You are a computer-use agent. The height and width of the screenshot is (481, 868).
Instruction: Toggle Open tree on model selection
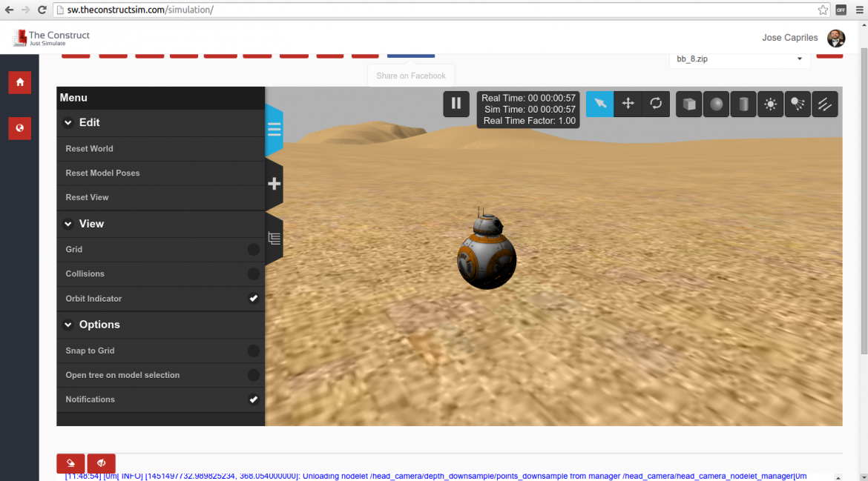pos(254,375)
